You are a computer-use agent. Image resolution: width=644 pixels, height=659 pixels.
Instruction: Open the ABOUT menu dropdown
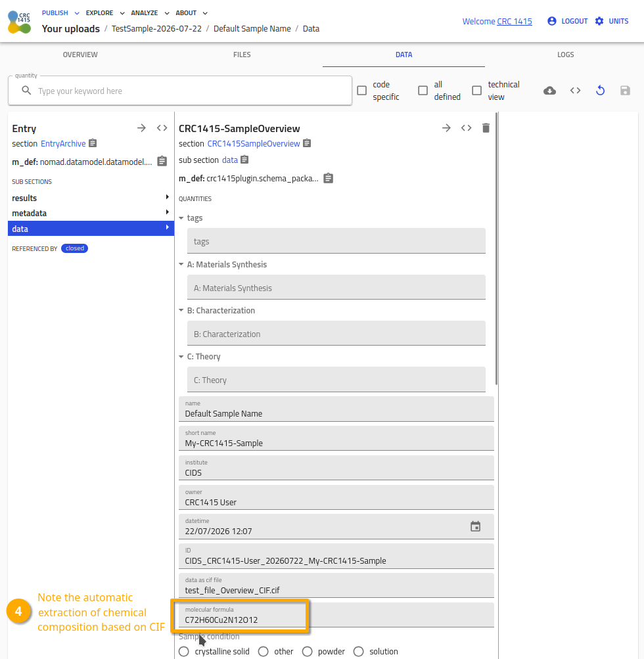pyautogui.click(x=192, y=13)
